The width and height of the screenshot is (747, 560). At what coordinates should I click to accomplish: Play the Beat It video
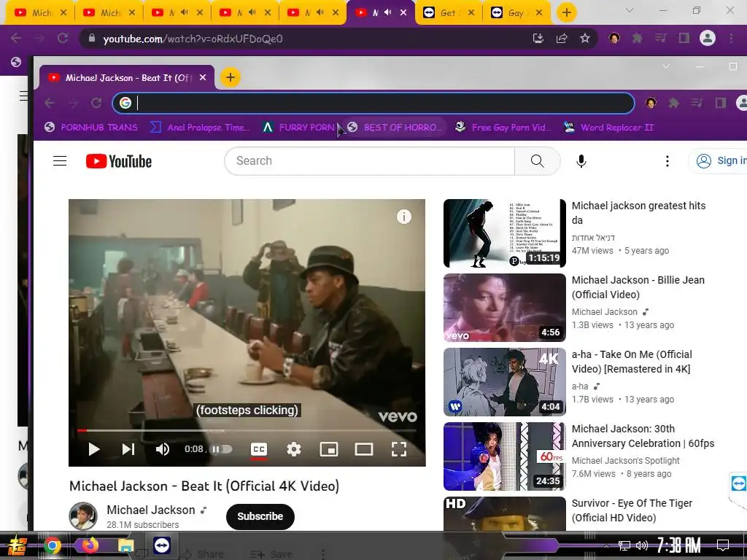[94, 449]
